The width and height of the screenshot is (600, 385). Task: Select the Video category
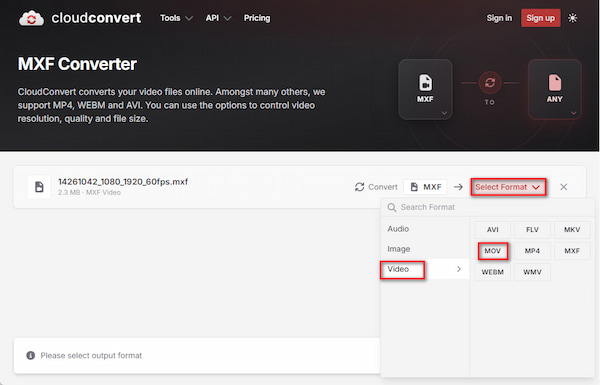click(x=425, y=269)
